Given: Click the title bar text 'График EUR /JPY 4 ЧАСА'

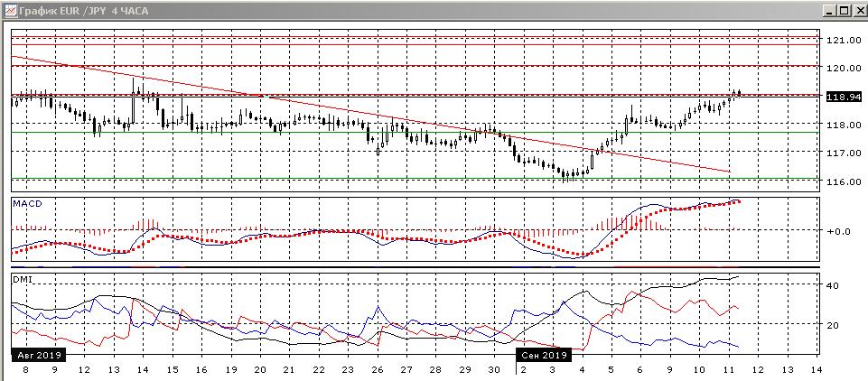Looking at the screenshot, I should 76,10.
